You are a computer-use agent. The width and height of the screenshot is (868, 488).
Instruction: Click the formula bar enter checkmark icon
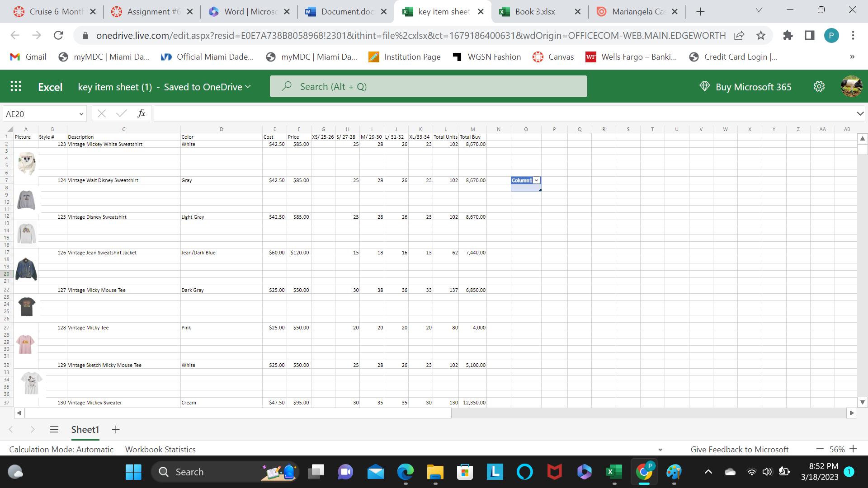click(x=121, y=114)
